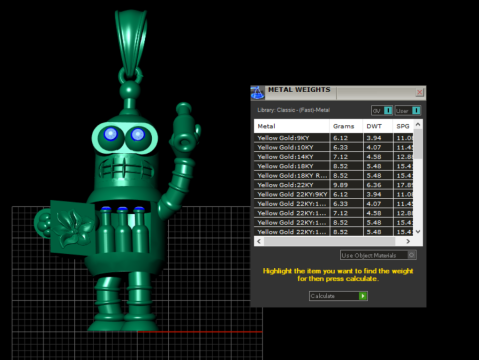Screen dimensions: 480x360
Task: Click the horizontal scrollbar thumb under the table
Action: click(329, 241)
